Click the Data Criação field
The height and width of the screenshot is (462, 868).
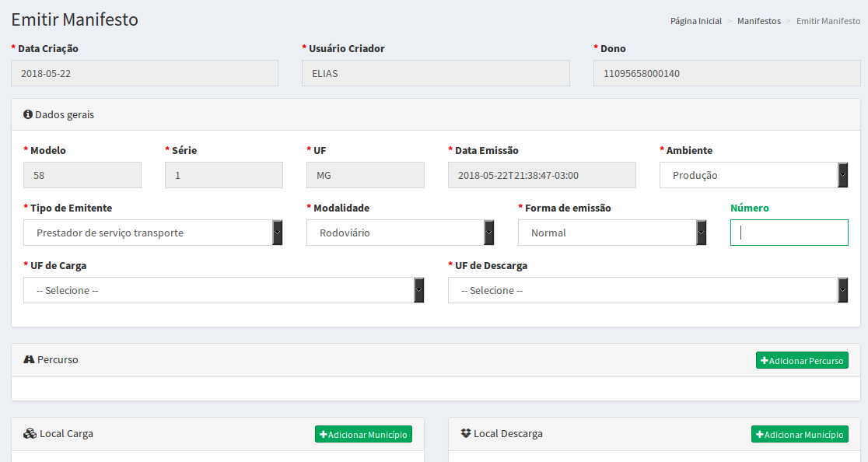click(145, 74)
